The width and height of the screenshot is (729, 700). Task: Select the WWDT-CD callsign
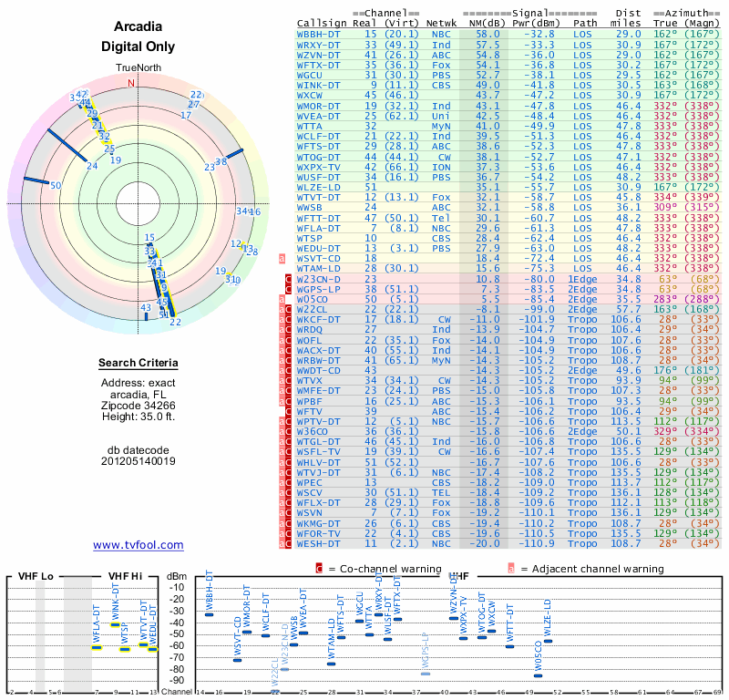[x=318, y=371]
